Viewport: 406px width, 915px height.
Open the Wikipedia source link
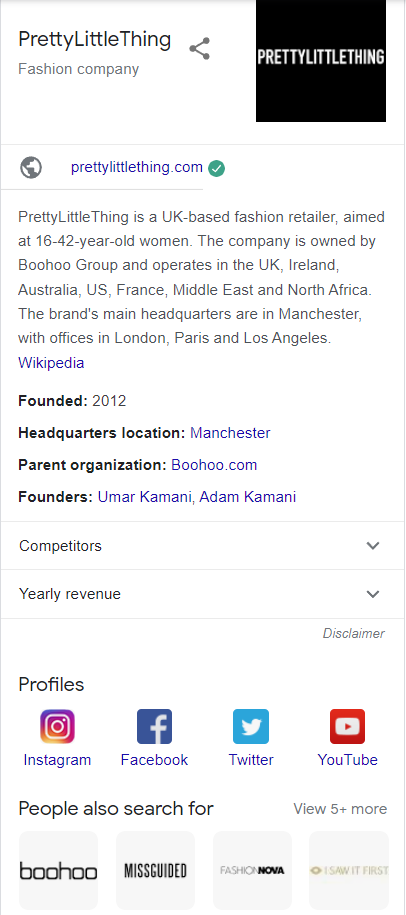coord(51,363)
